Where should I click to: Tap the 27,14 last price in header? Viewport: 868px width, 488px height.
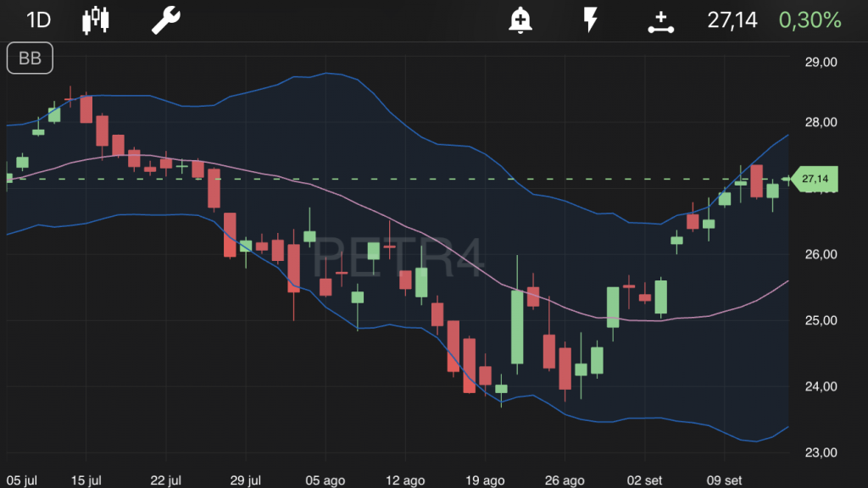pos(732,20)
